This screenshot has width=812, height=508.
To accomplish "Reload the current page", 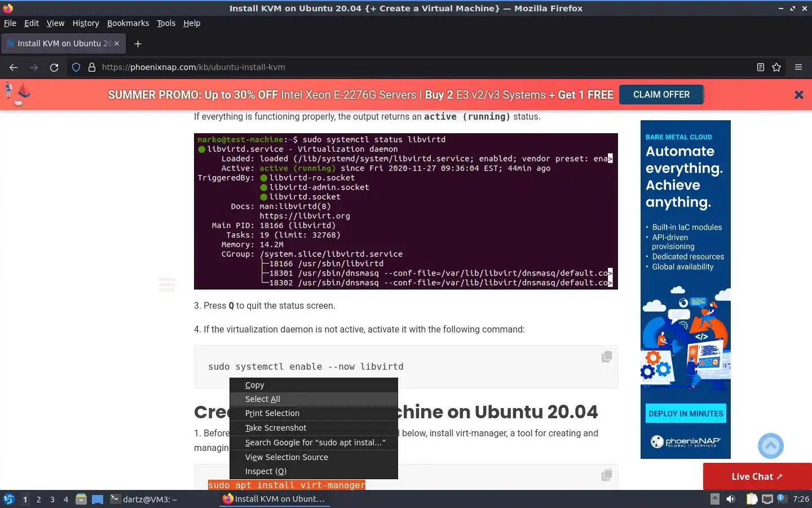I will (x=54, y=67).
